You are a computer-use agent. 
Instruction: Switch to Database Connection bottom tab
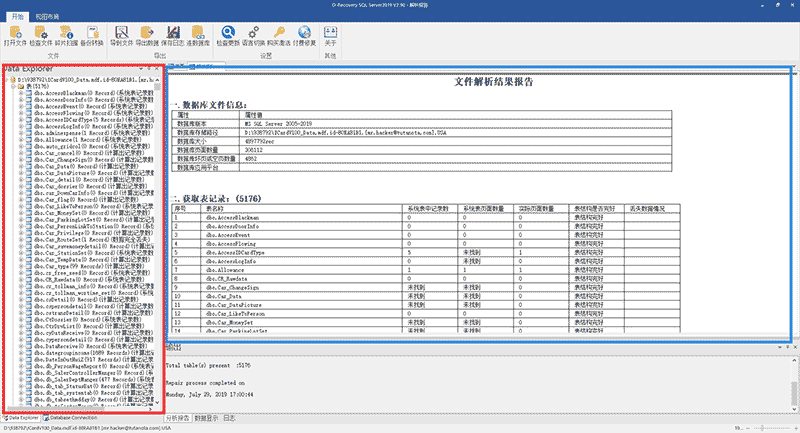tap(70, 418)
